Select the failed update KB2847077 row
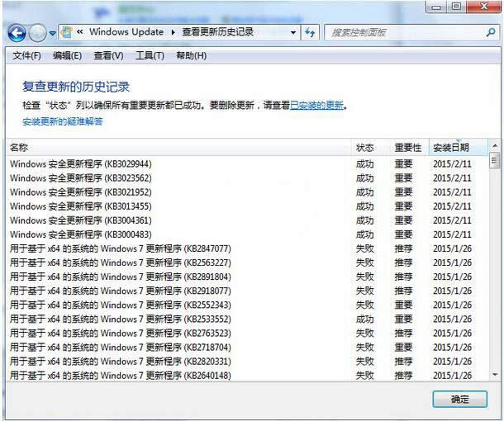Viewport: 504px width, 421px height. click(x=120, y=248)
